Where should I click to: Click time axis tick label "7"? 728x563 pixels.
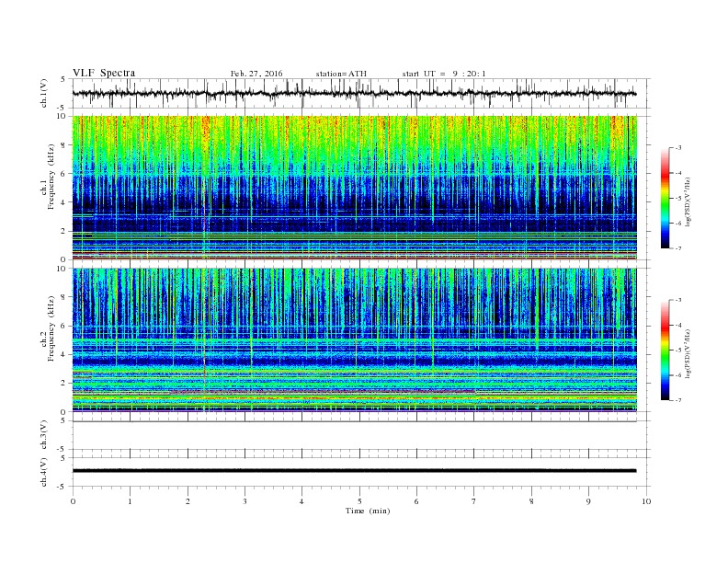(474, 501)
